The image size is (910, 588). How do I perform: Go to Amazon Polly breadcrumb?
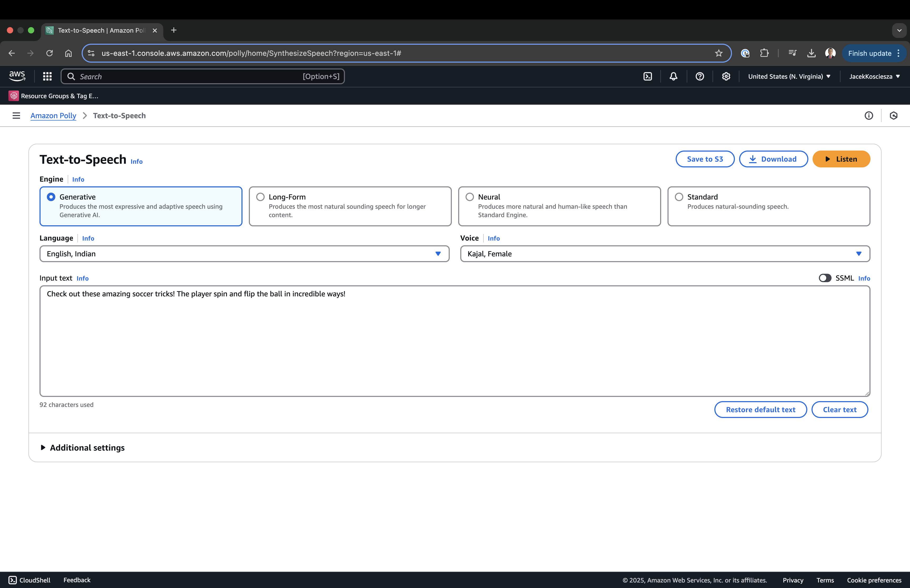(x=53, y=115)
